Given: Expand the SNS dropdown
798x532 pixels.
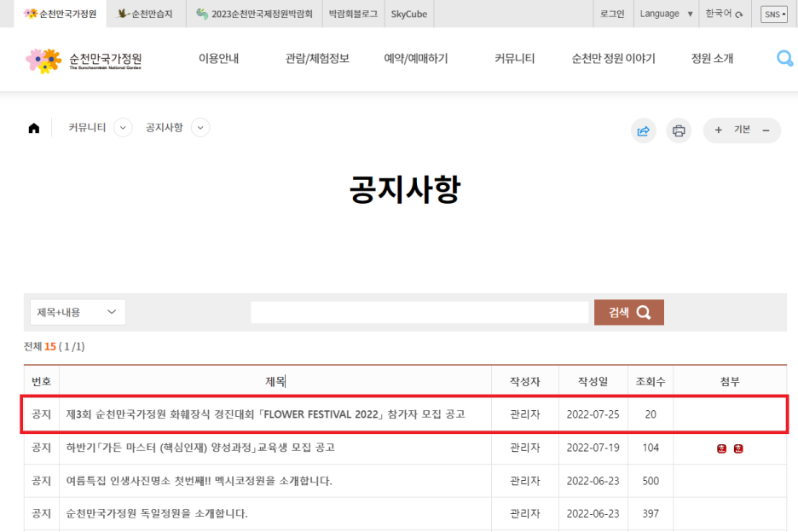Looking at the screenshot, I should (x=773, y=14).
